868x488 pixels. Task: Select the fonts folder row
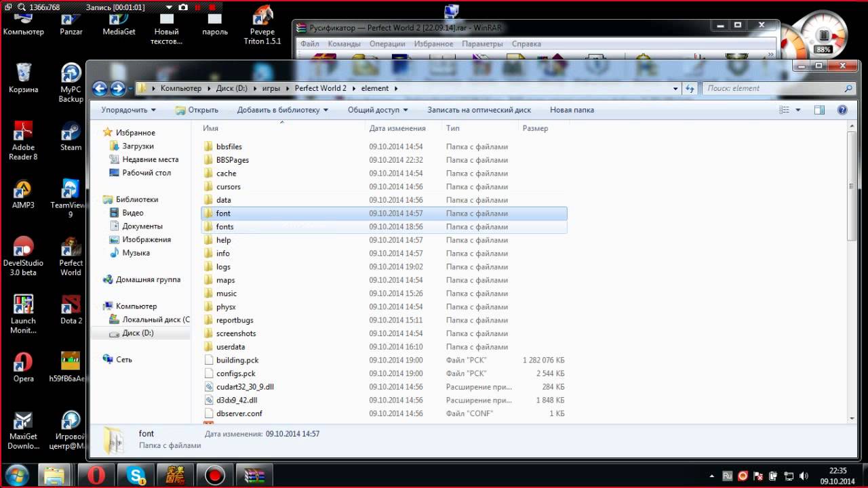coord(384,227)
